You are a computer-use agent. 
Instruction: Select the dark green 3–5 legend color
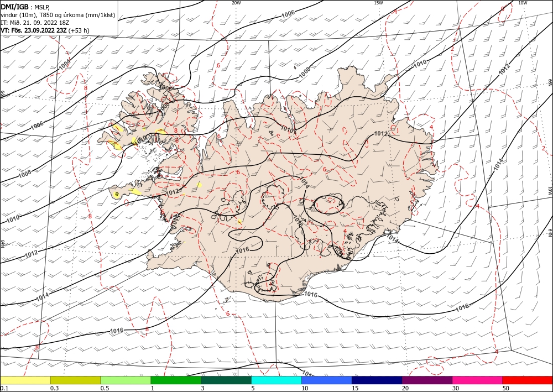(226, 380)
